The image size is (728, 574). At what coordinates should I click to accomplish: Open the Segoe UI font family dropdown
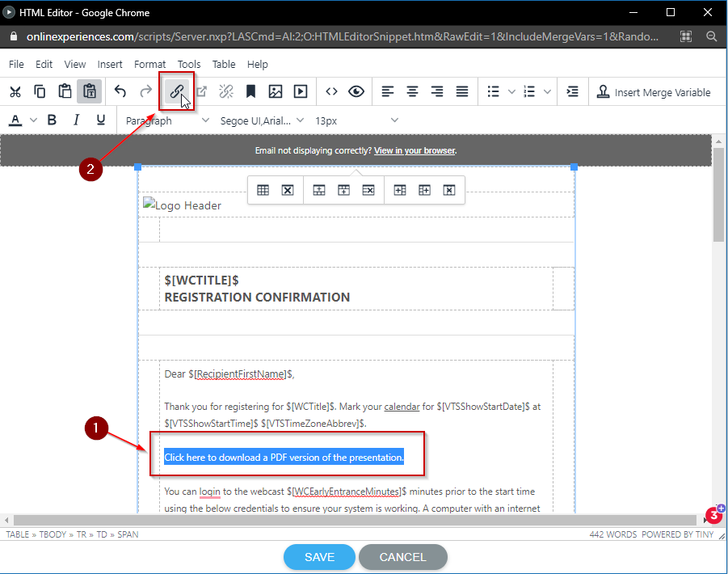262,120
